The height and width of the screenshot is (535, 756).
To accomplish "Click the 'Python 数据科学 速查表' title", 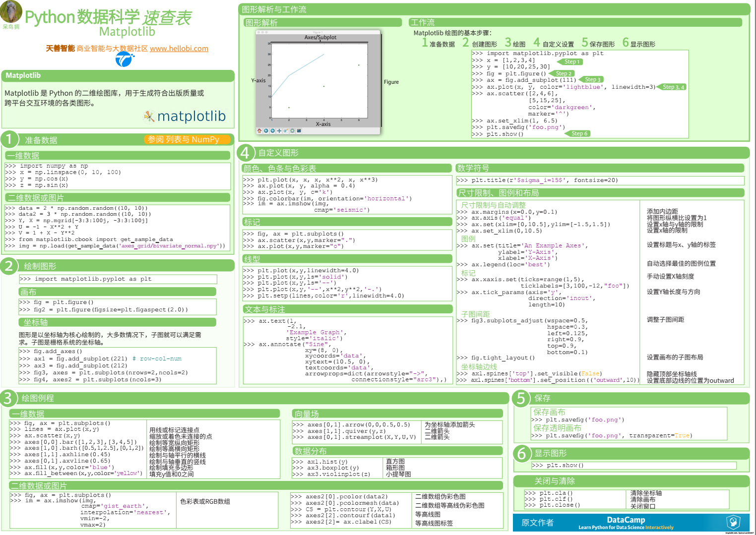I will click(108, 17).
